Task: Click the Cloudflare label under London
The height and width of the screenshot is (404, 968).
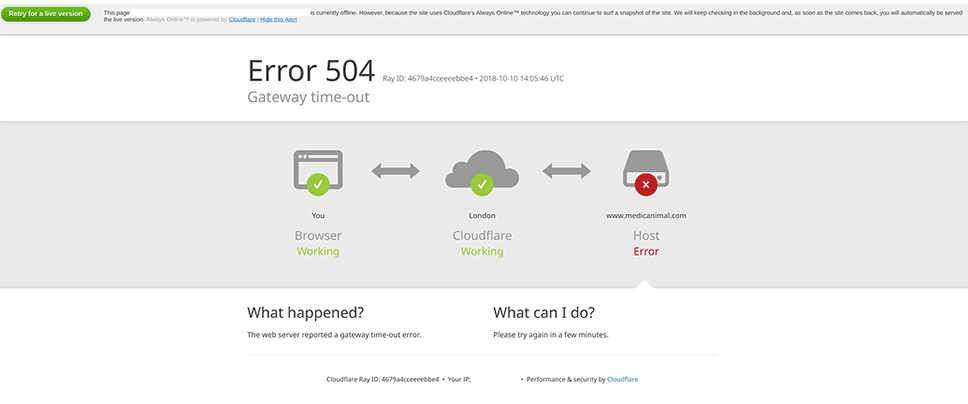Action: [482, 235]
